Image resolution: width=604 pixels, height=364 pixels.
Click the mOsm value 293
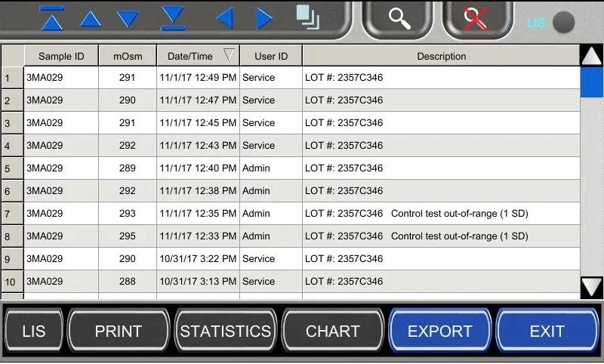pyautogui.click(x=128, y=214)
